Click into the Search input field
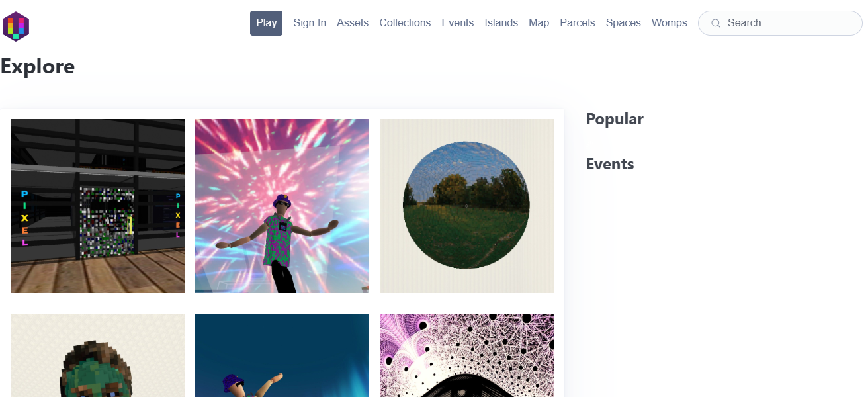Viewport: 868px width, 397px height. pyautogui.click(x=787, y=23)
